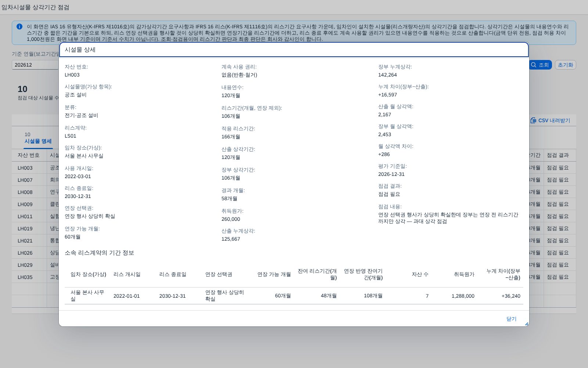588x368 pixels.
Task: Select table row LH003 in the background
Action: point(25,168)
